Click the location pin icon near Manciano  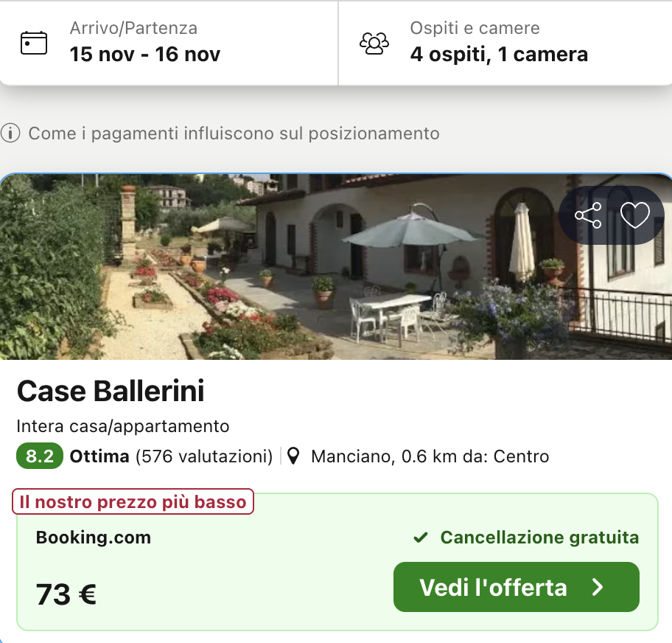click(294, 456)
